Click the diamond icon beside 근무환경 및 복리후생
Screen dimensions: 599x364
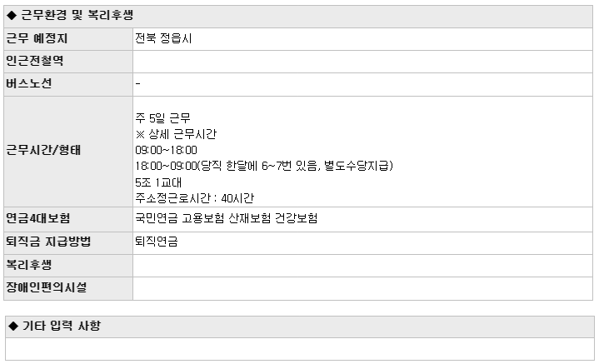(x=12, y=15)
